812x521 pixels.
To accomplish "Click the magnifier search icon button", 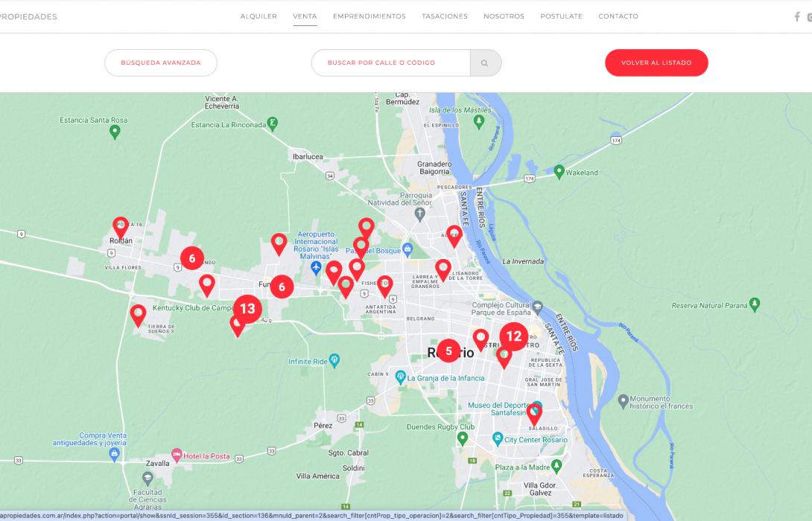I will click(485, 63).
